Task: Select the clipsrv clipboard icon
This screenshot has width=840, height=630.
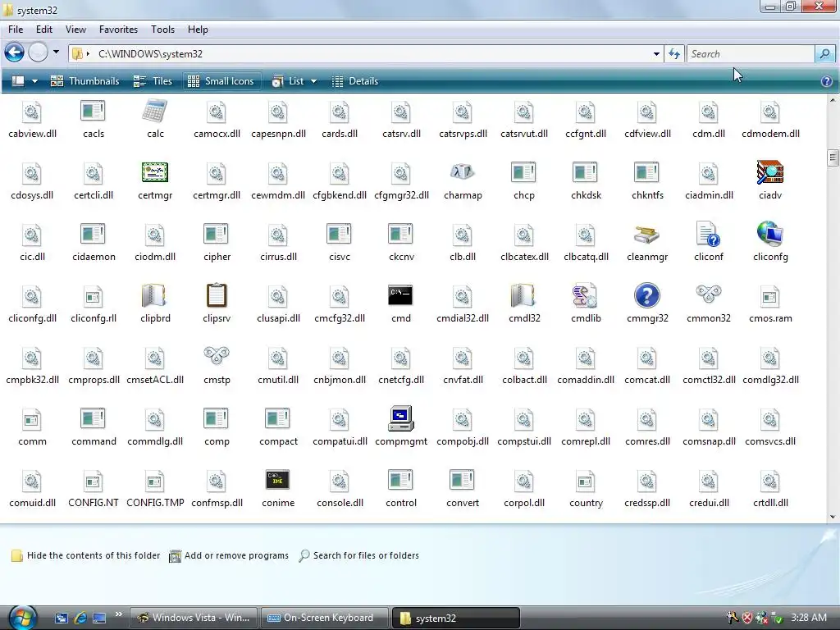Action: click(x=217, y=295)
